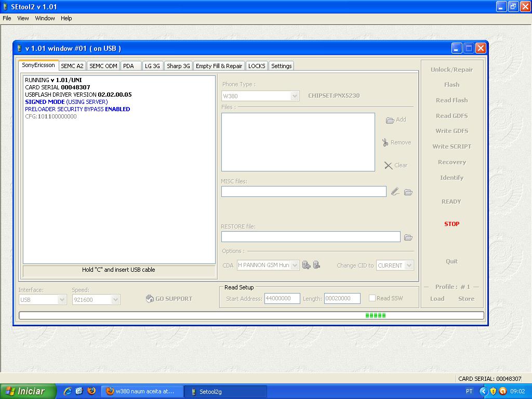Click the second quick launch icon
This screenshot has width=532, height=399.
(x=79, y=391)
